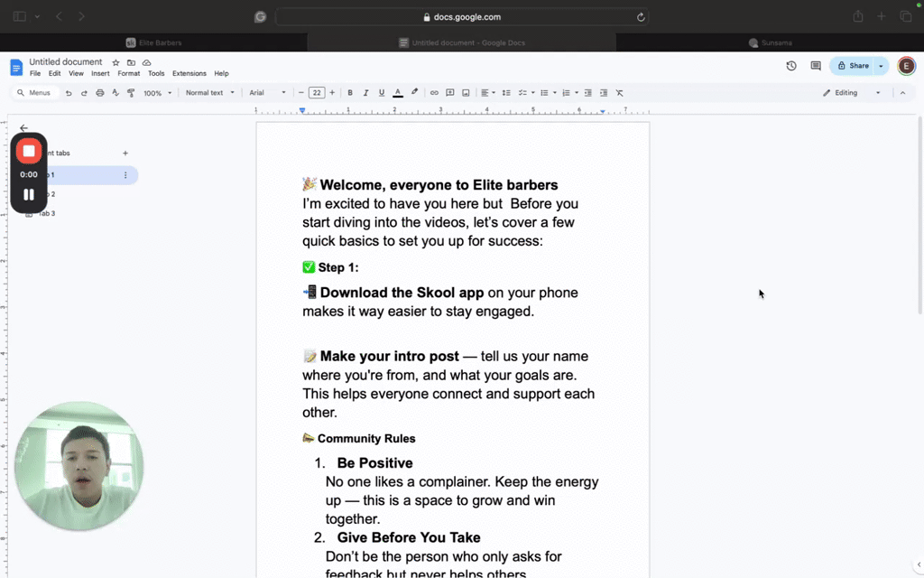924x578 pixels.
Task: Toggle underline formatting
Action: (x=382, y=93)
